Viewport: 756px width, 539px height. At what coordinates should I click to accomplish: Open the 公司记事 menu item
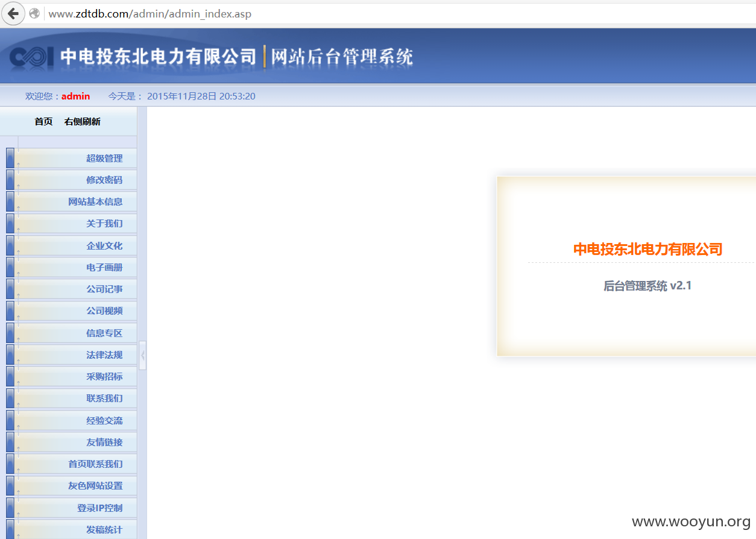104,289
